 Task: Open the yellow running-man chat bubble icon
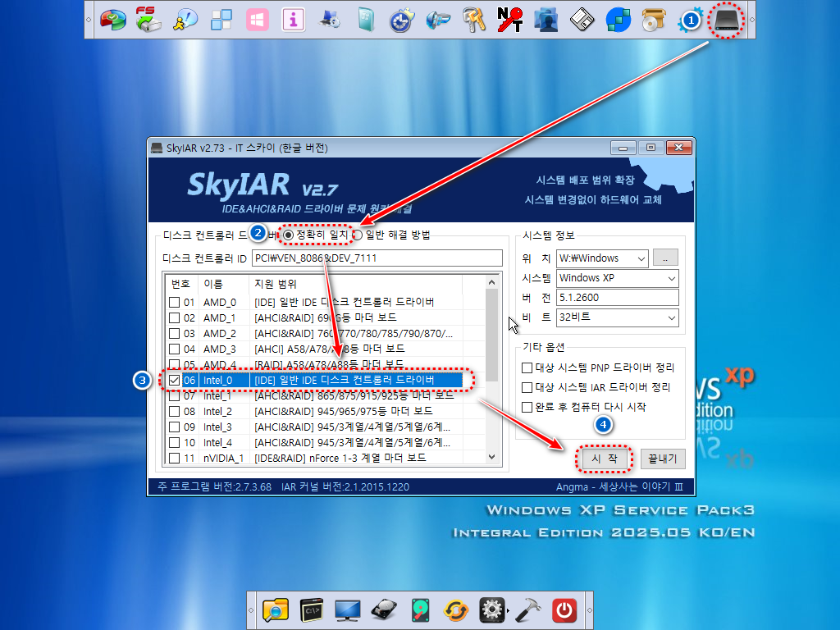pos(185,21)
